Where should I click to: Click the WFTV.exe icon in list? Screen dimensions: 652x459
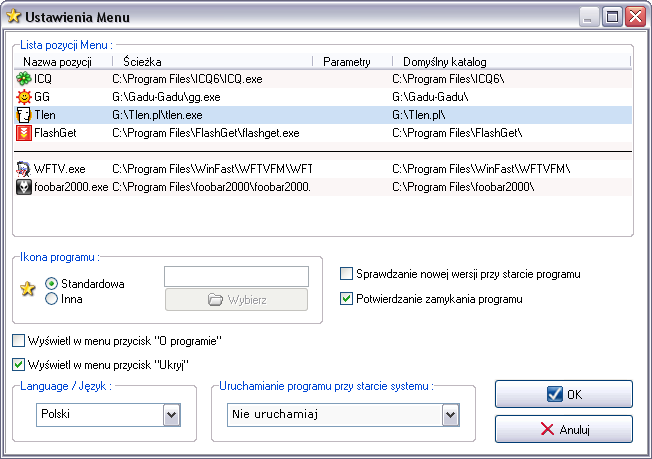tap(24, 169)
